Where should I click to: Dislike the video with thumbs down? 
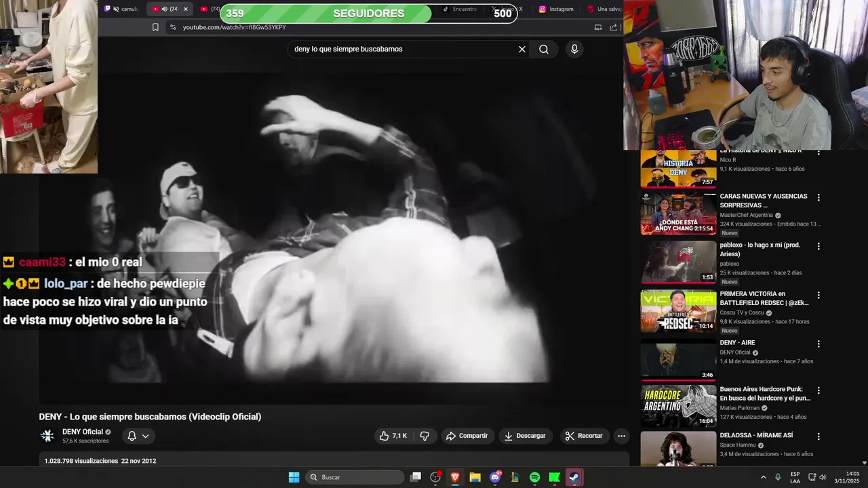point(425,436)
